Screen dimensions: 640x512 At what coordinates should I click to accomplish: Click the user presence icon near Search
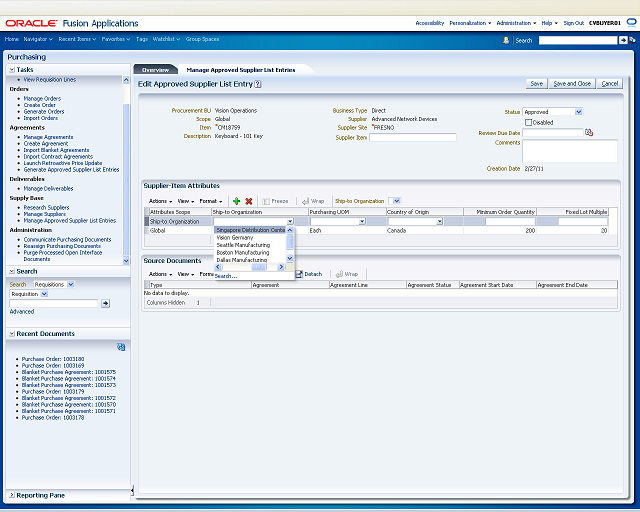(506, 40)
